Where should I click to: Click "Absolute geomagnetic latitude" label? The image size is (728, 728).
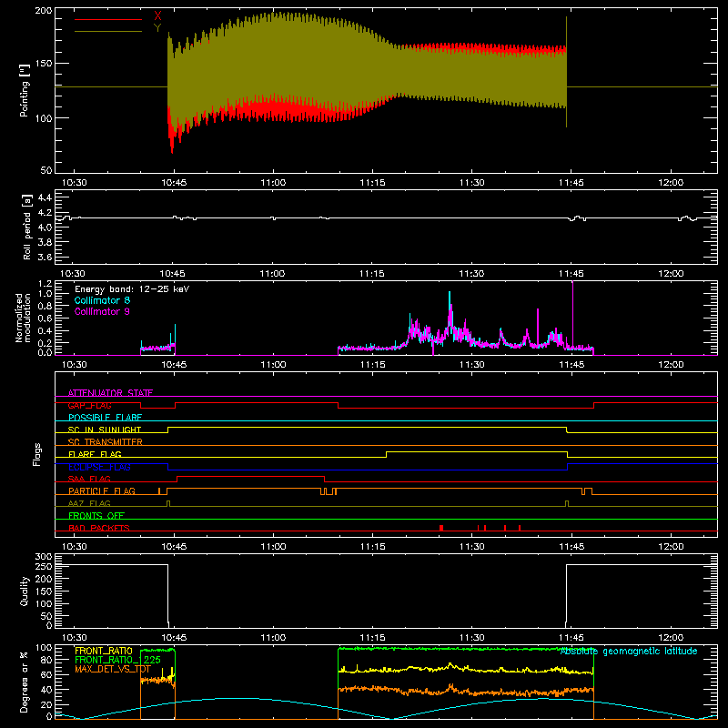click(x=629, y=652)
